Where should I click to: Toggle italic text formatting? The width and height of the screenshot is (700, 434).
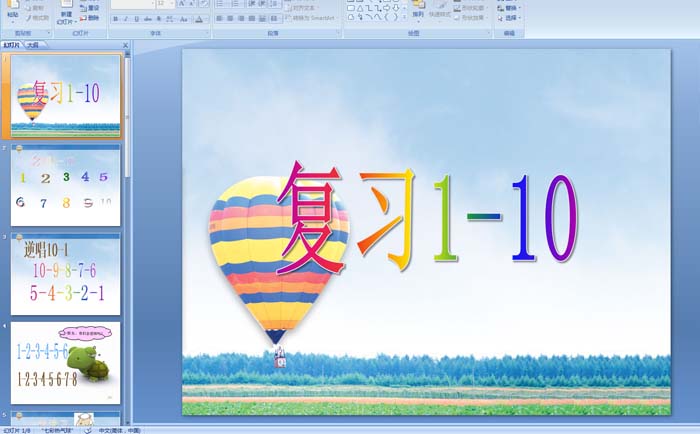(x=126, y=18)
